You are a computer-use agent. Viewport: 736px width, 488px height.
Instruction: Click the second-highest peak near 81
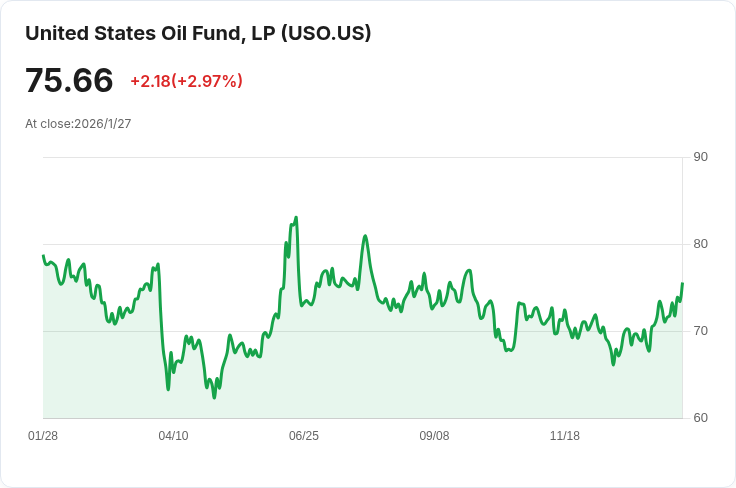(x=365, y=236)
